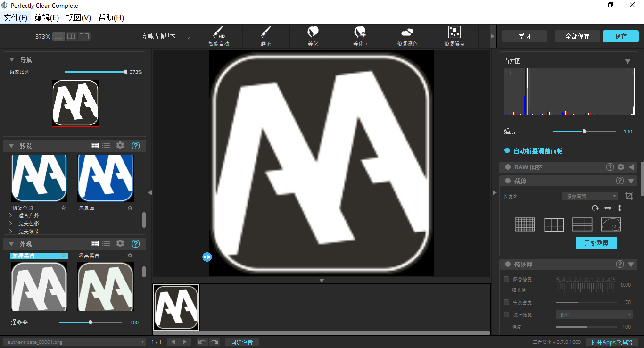
Task: Open RAW 调整 gear settings
Action: point(621,167)
